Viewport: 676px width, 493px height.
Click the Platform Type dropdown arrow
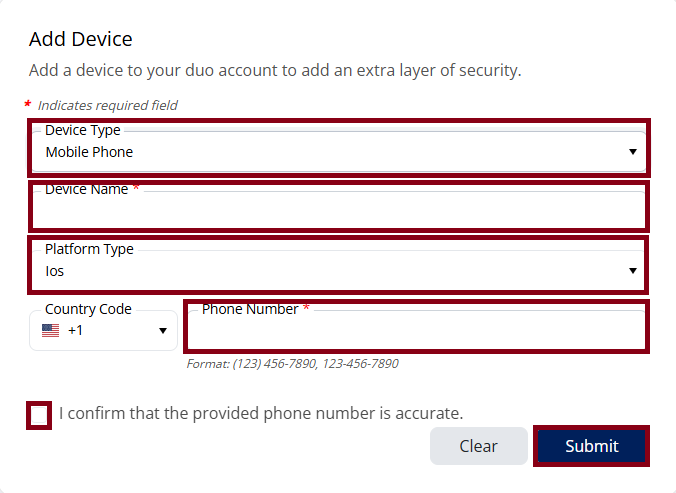pyautogui.click(x=632, y=271)
